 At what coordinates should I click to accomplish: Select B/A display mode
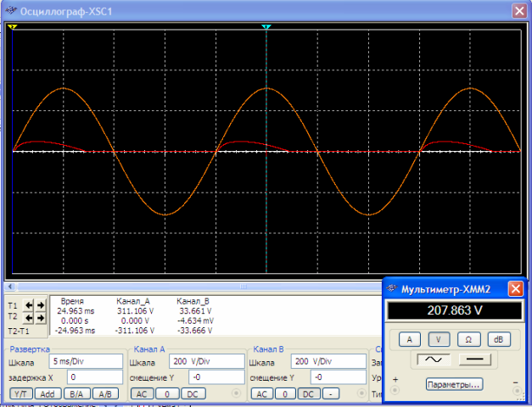point(76,393)
